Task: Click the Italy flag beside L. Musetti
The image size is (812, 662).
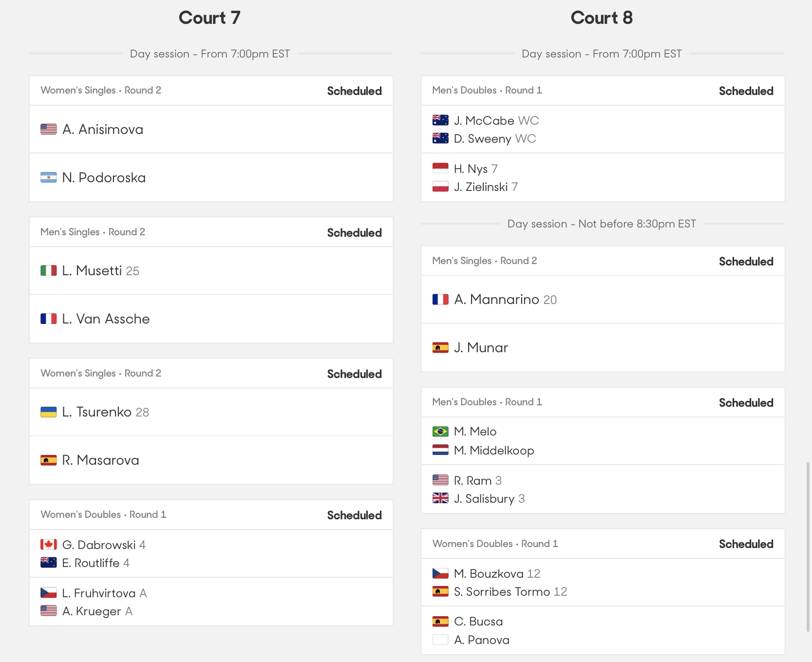Action: click(48, 270)
